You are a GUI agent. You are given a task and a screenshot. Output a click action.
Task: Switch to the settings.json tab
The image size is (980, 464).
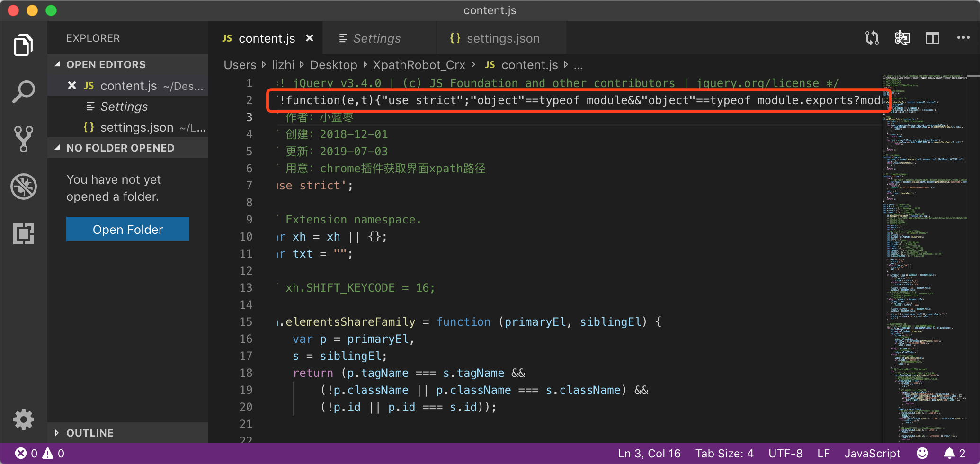[x=501, y=38]
